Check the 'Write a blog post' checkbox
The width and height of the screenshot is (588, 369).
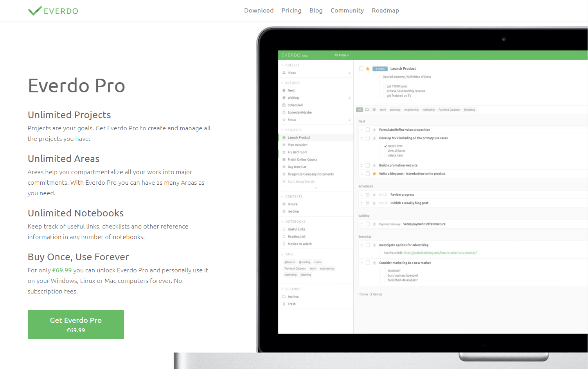[x=368, y=174]
